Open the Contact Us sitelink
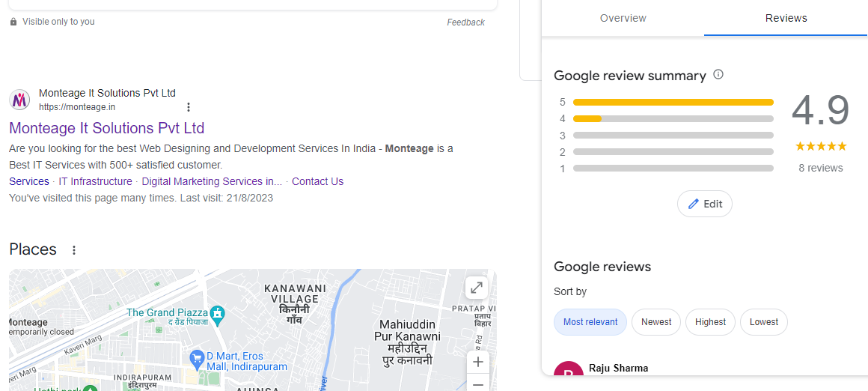The width and height of the screenshot is (868, 391). click(x=318, y=181)
